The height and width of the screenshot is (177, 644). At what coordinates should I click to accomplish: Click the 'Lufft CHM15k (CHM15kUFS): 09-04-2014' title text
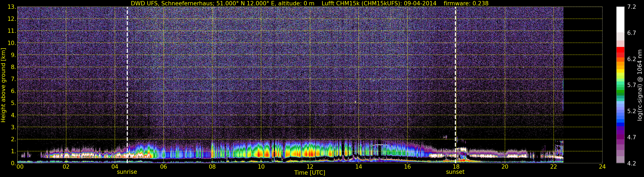coord(379,3)
